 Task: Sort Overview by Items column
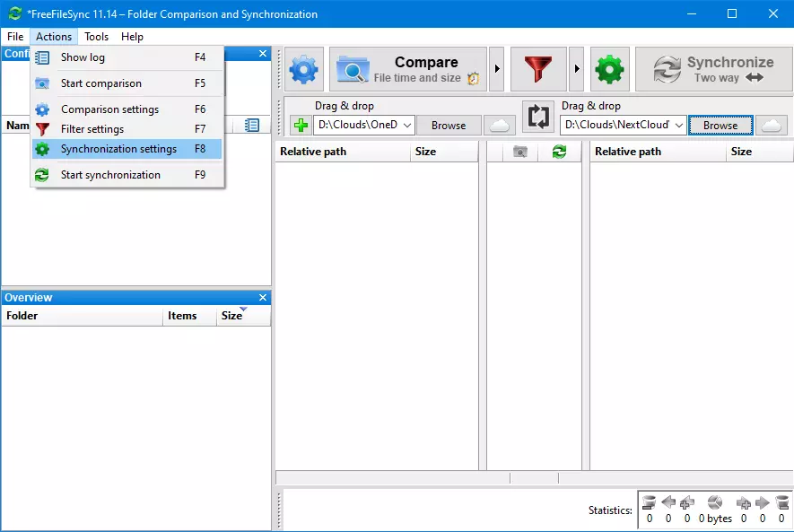189,316
